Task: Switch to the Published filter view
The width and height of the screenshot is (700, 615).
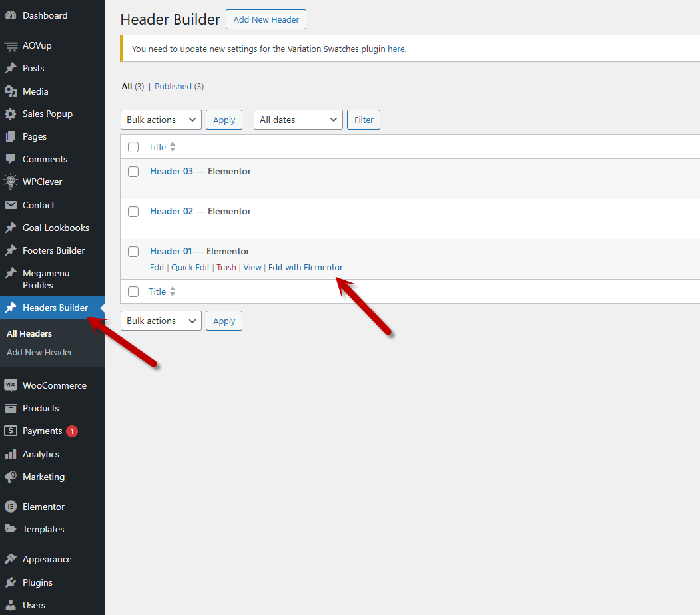Action: tap(173, 86)
